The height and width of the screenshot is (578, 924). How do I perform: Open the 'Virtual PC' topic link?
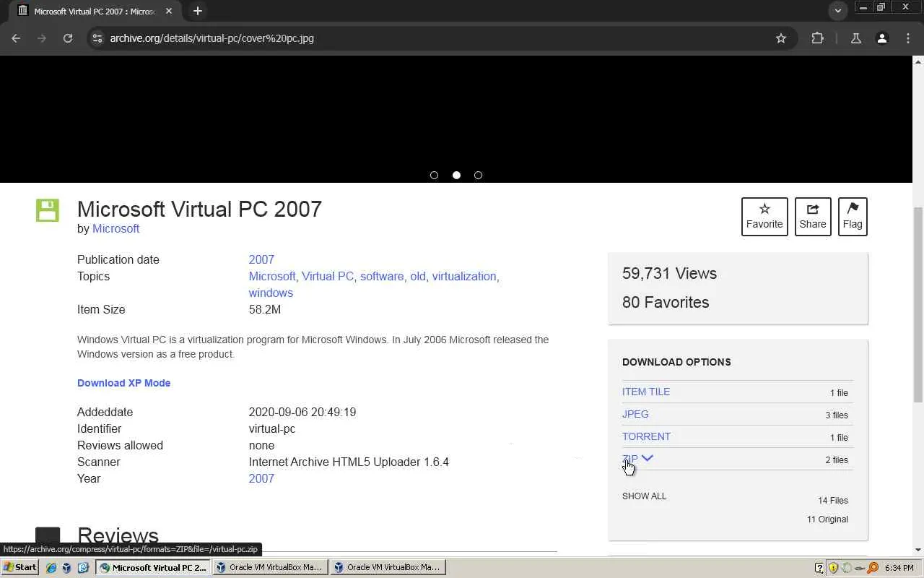click(x=328, y=276)
